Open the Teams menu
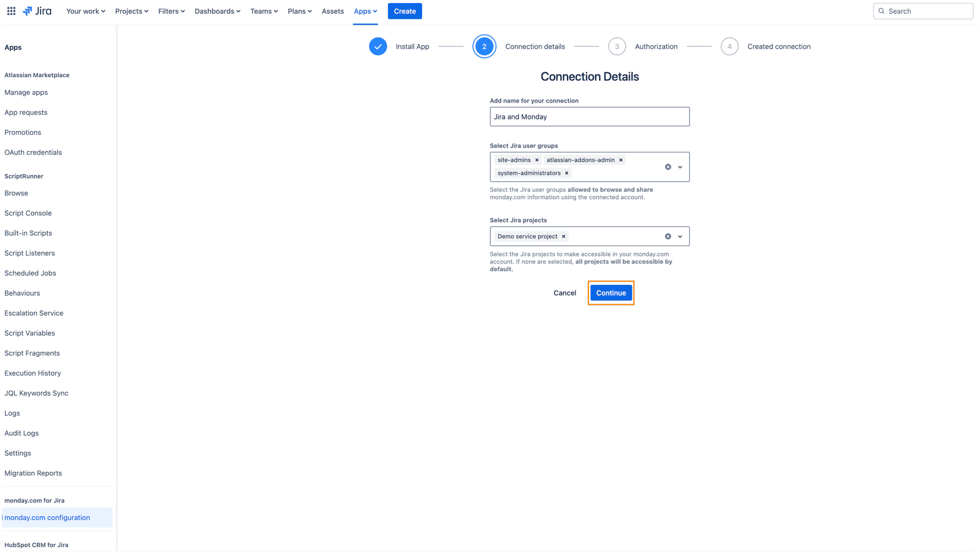This screenshot has width=980, height=553. pos(264,11)
